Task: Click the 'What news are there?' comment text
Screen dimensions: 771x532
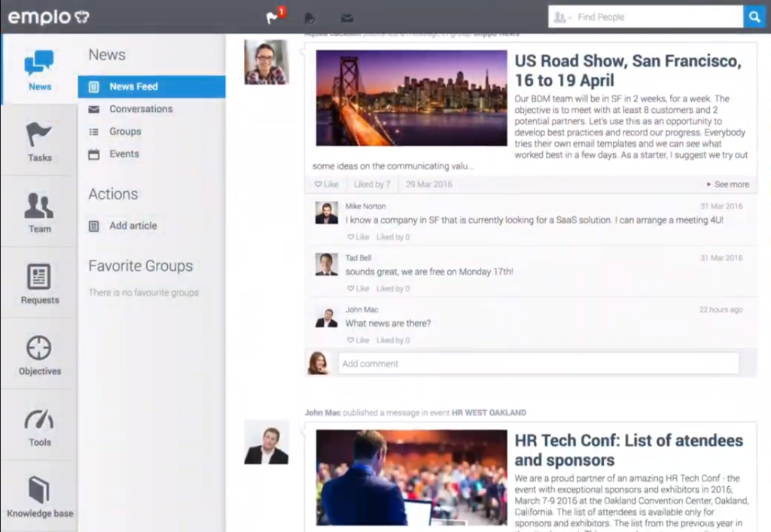Action: 388,324
